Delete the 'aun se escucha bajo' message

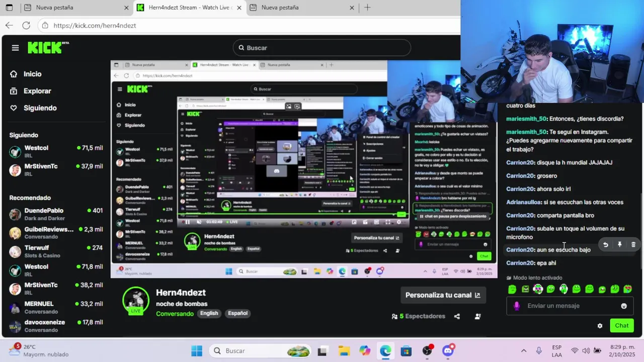(633, 245)
